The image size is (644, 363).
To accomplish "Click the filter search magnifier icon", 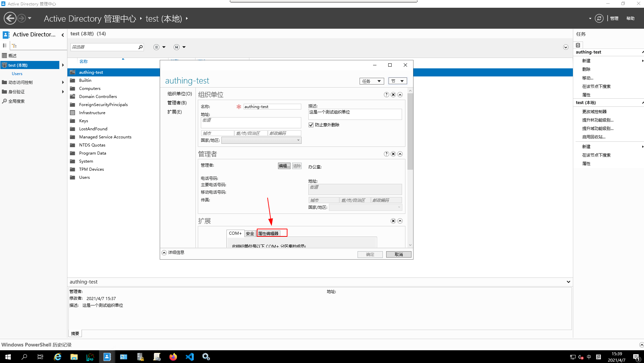I will coord(141,47).
